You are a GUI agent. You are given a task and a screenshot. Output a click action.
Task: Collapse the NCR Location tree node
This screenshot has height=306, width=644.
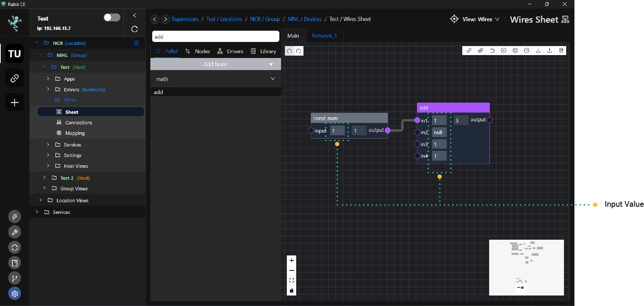pyautogui.click(x=37, y=43)
